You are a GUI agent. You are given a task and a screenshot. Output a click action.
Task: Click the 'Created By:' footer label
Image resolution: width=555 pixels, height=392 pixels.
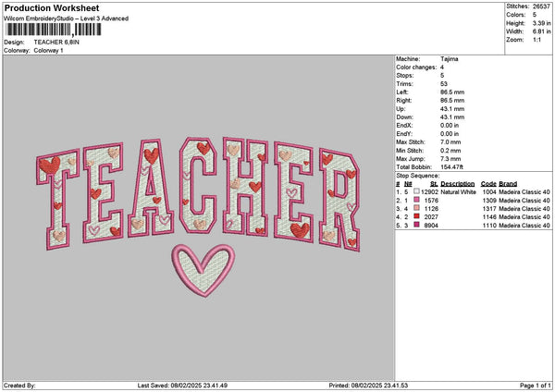pos(19,386)
